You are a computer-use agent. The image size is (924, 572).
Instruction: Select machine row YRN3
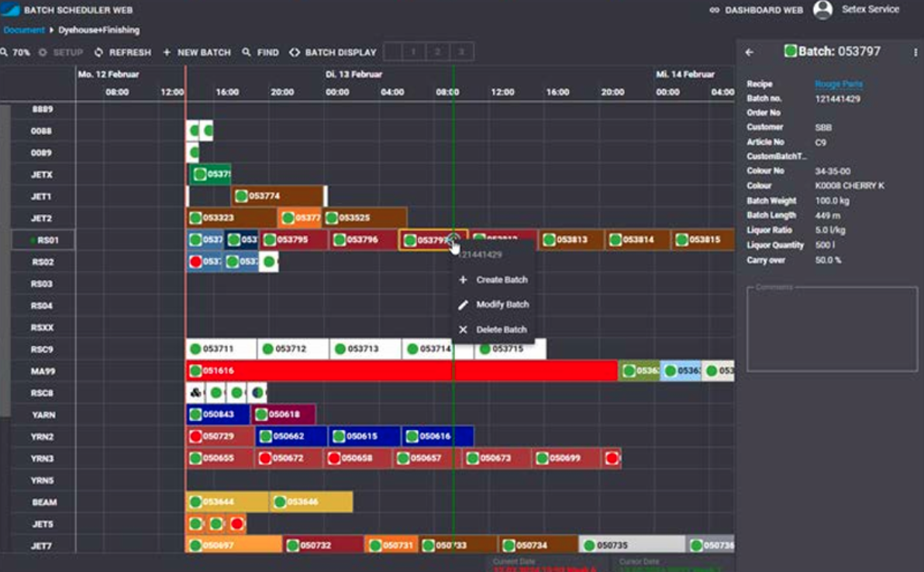pyautogui.click(x=43, y=458)
